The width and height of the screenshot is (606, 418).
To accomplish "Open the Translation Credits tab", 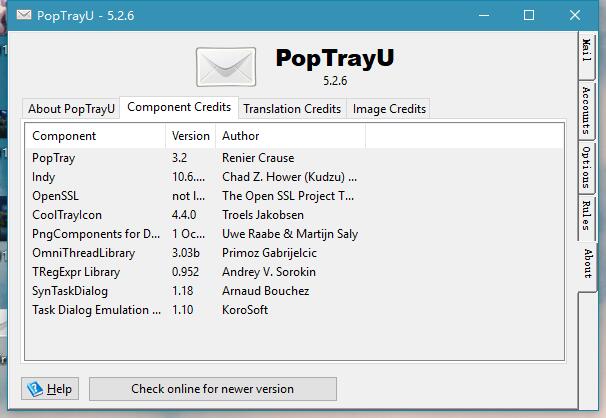I will [x=291, y=109].
